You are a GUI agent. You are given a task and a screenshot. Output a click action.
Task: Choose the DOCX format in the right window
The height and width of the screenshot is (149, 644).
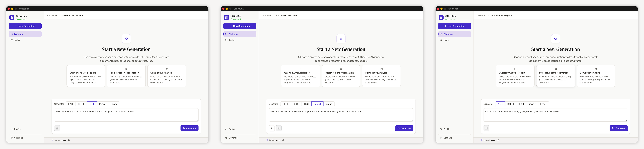[511, 104]
